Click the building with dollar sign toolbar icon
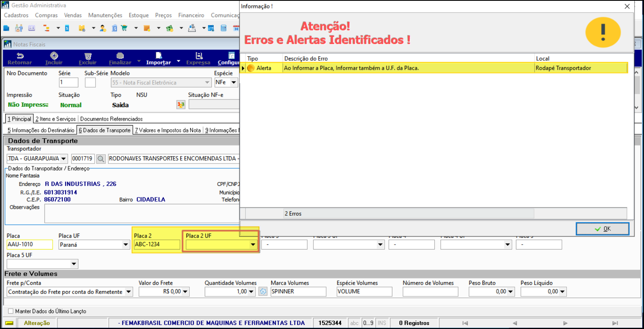The width and height of the screenshot is (644, 329). pyautogui.click(x=115, y=28)
